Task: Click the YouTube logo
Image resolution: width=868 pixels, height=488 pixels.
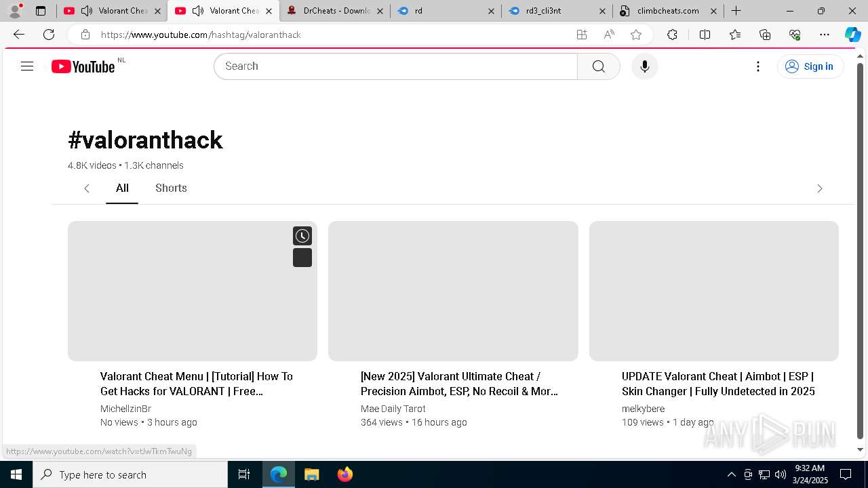Action: click(x=83, y=66)
